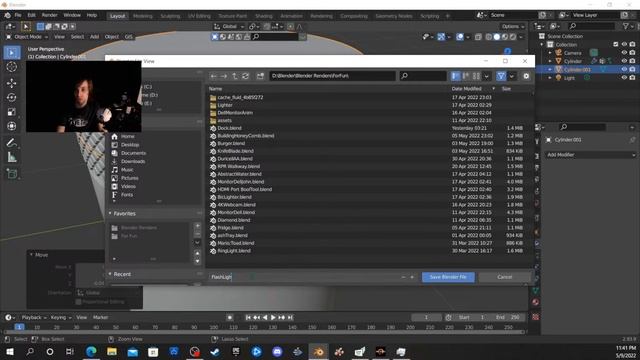Toggle Collection visibility eye icon
Image resolution: width=640 pixels, height=360 pixels.
click(624, 44)
